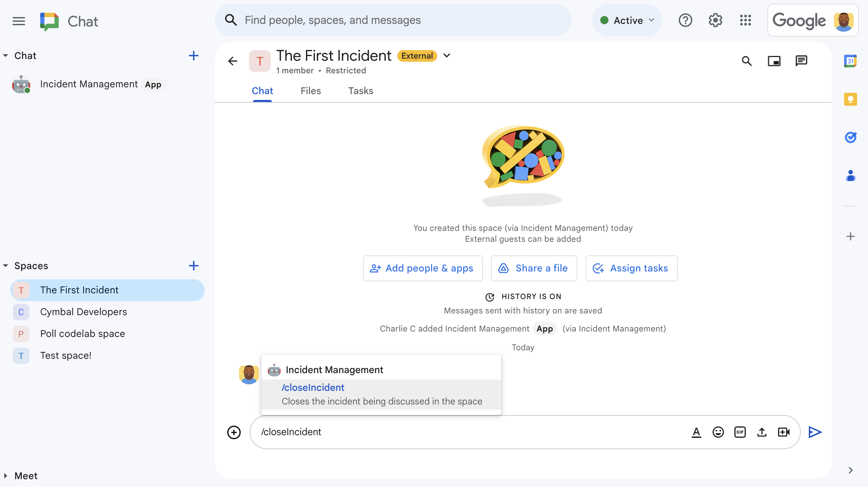Select the Tasks tab
Screen dimensions: 868x487
click(x=361, y=91)
